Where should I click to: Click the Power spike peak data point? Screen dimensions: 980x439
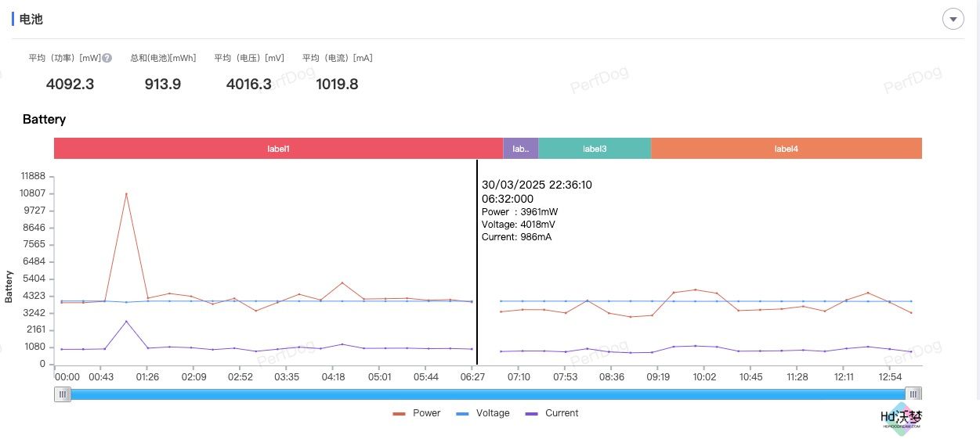click(126, 193)
